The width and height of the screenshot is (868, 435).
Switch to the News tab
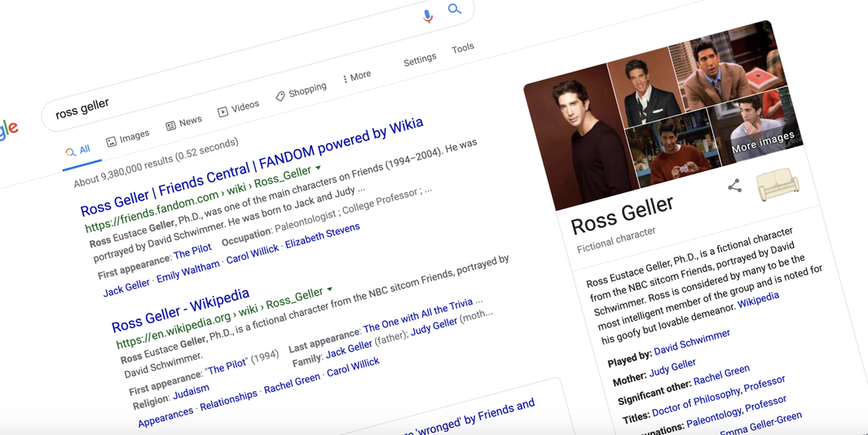[183, 122]
